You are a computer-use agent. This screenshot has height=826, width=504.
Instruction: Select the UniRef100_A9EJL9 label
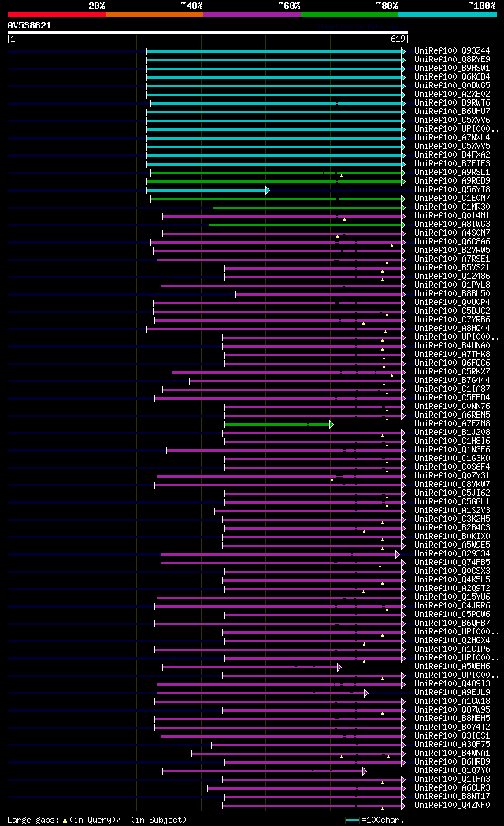[x=452, y=694]
